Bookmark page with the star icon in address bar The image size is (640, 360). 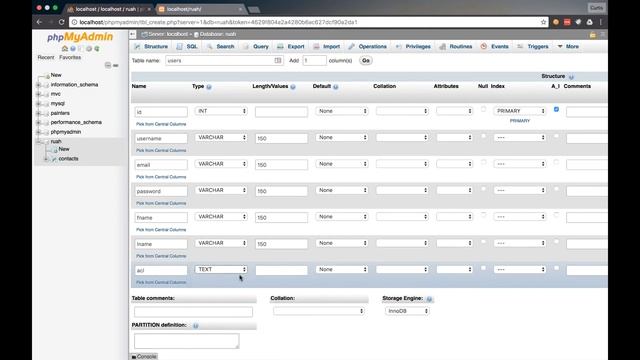pos(543,22)
